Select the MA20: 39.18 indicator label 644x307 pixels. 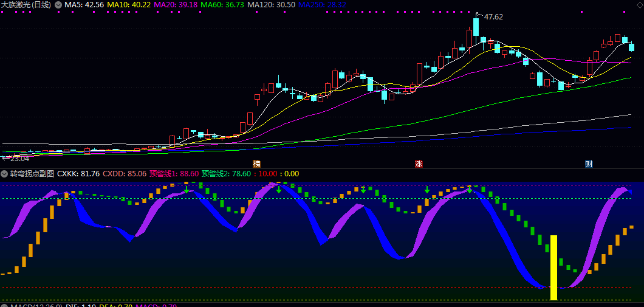tap(176, 4)
